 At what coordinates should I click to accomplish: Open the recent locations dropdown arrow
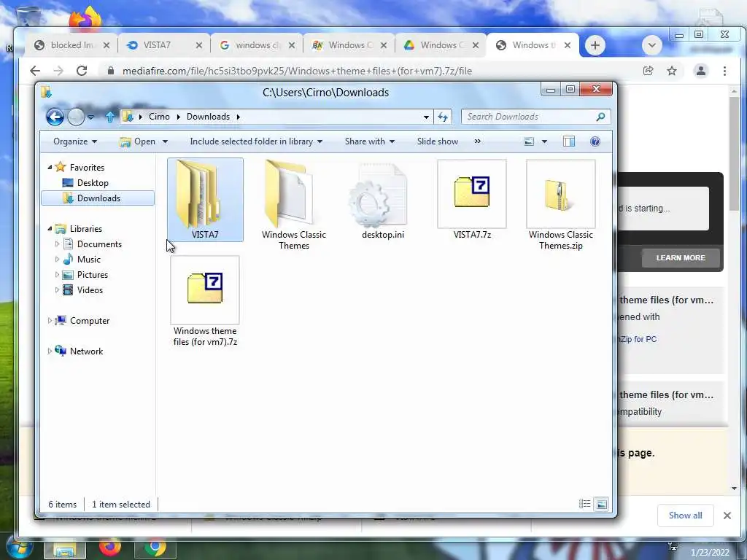(90, 117)
